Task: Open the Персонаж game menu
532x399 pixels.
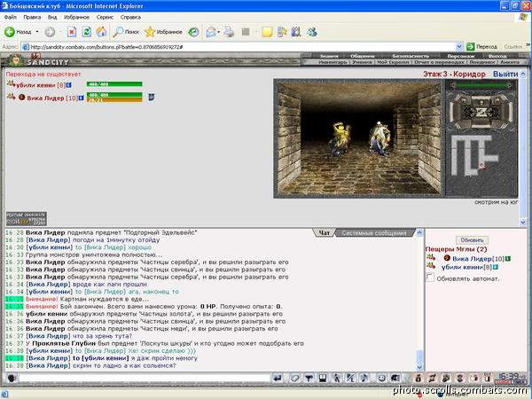Action: click(x=460, y=56)
